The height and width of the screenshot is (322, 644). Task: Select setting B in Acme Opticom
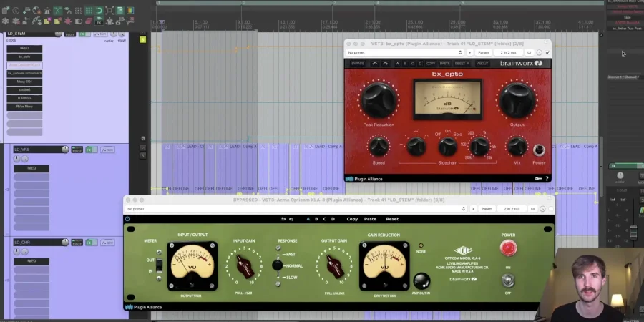[316, 219]
